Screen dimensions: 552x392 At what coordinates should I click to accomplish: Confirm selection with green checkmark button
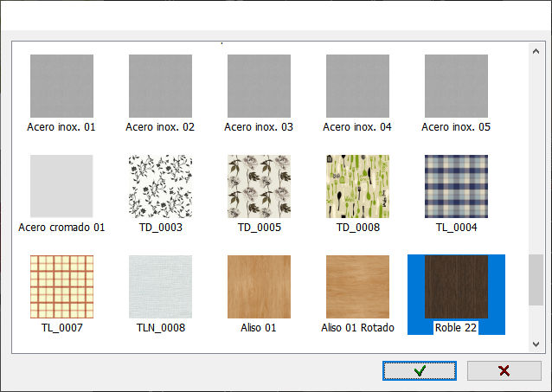[420, 370]
